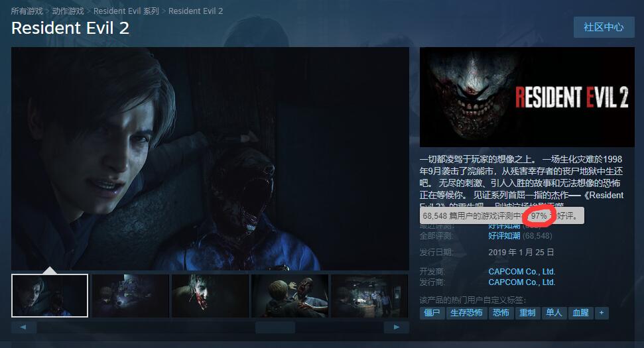The width and height of the screenshot is (644, 348).
Task: Open the developer link CAPCOM Co., Ltd.
Action: [x=521, y=271]
